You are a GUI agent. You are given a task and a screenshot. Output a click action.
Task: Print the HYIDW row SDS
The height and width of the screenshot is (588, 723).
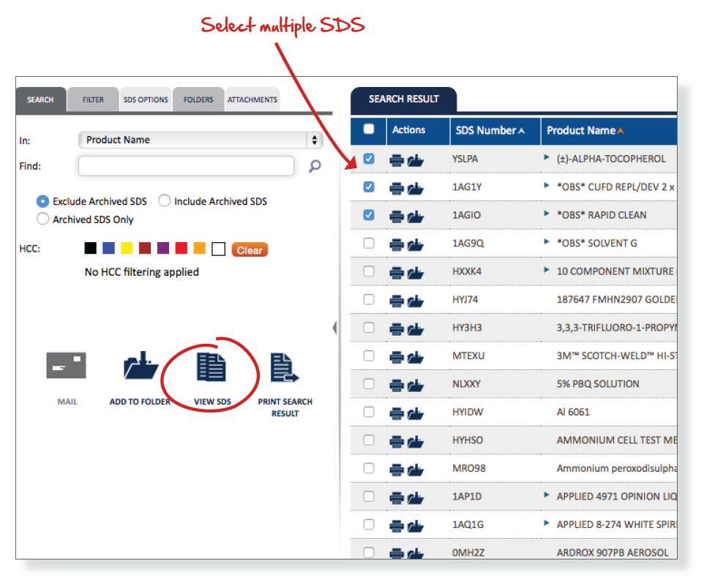point(397,414)
